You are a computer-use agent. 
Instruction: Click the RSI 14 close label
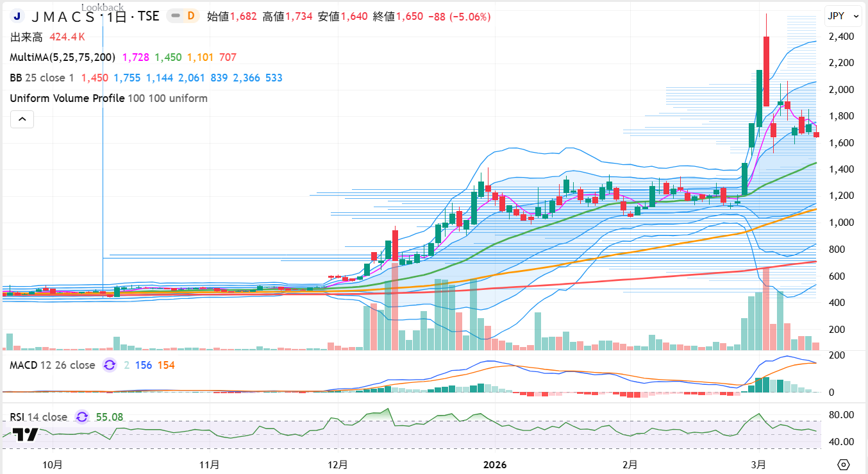pos(38,417)
